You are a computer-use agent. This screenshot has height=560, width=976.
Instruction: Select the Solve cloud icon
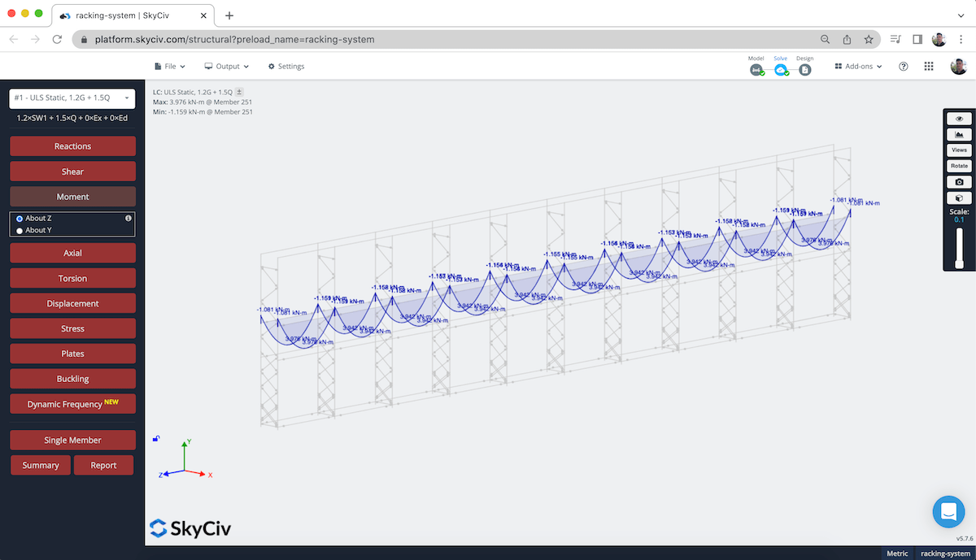coord(781,69)
